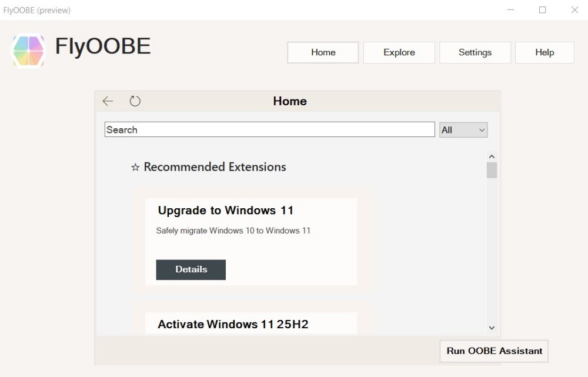Open the category filter next to search
Screen dimensions: 588x377
(463, 129)
